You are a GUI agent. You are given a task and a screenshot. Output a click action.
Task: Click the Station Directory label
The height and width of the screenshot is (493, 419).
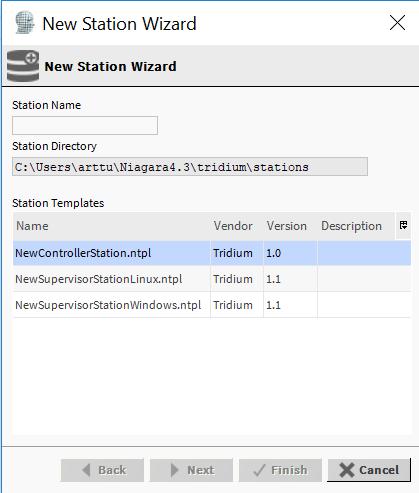pos(54,146)
